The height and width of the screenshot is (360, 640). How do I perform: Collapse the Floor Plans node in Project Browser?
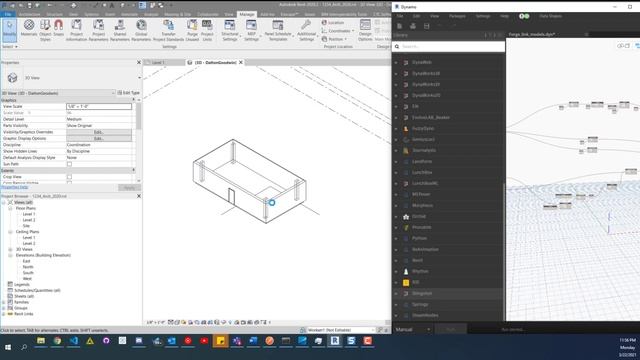pos(11,209)
